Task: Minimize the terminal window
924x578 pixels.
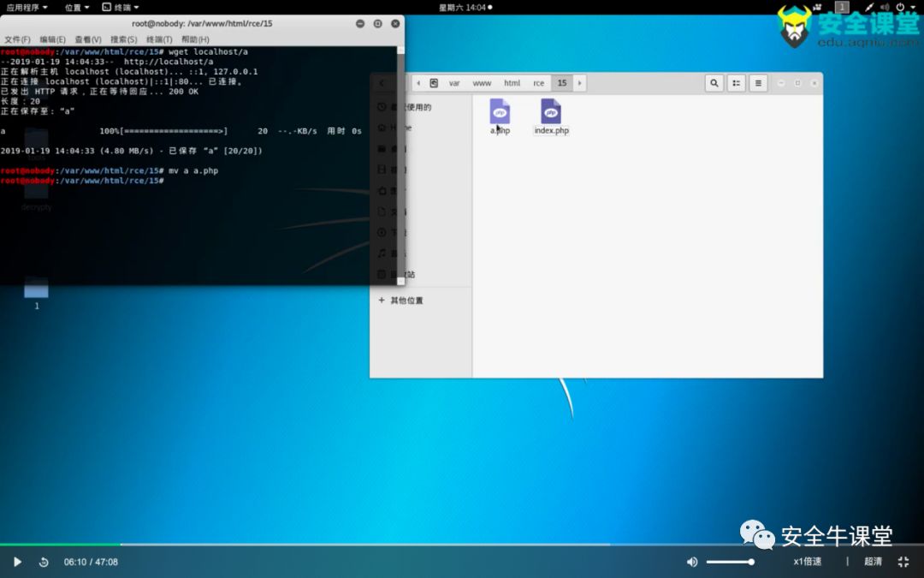Action: coord(360,24)
